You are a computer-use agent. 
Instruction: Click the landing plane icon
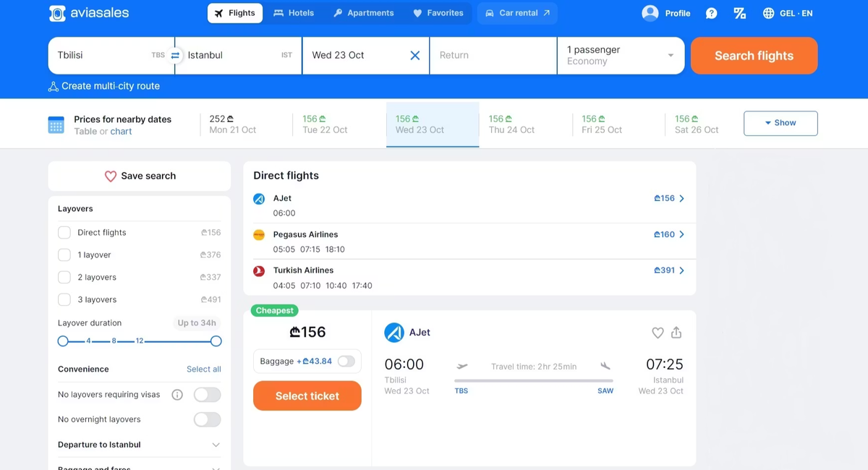[x=605, y=367]
